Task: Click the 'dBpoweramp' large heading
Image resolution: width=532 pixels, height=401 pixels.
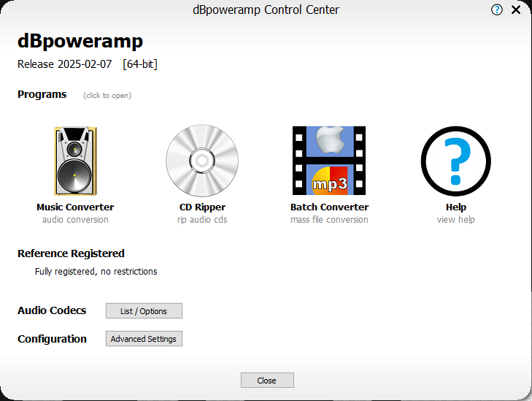Action: tap(80, 42)
